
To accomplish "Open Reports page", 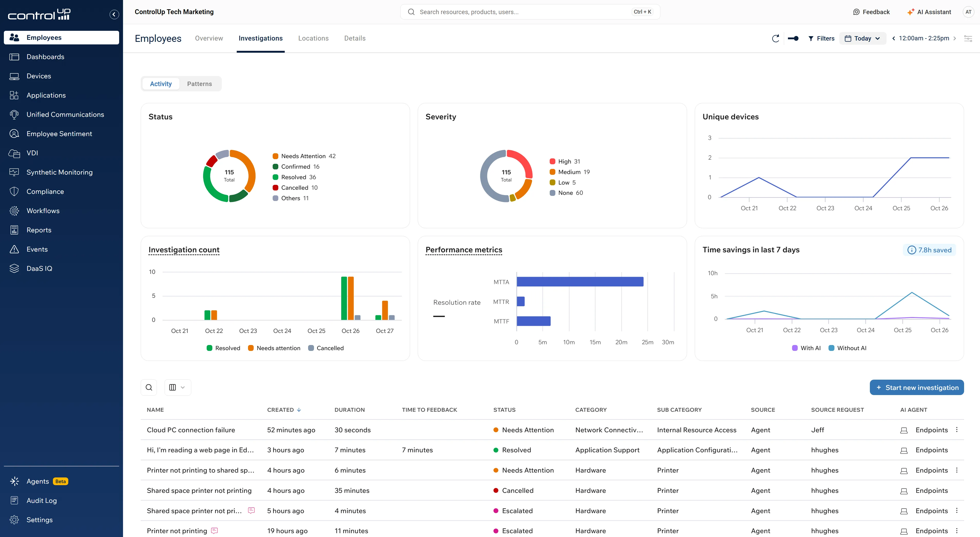I will (61, 230).
